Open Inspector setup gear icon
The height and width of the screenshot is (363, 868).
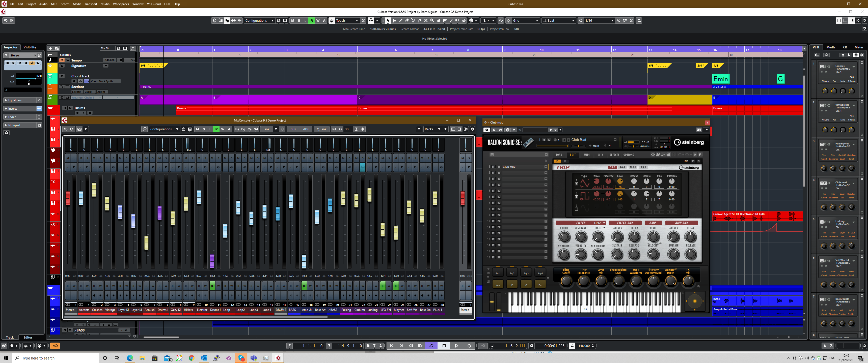pyautogui.click(x=6, y=133)
